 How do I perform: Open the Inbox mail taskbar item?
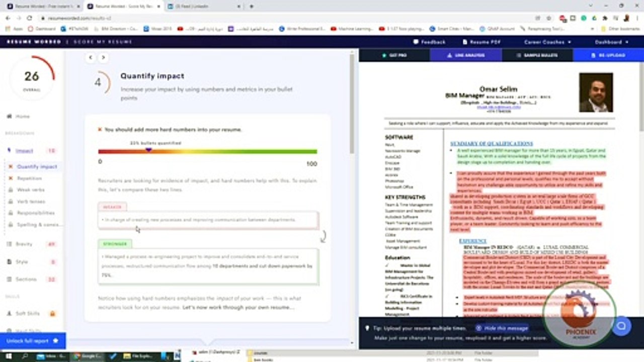tap(51, 356)
